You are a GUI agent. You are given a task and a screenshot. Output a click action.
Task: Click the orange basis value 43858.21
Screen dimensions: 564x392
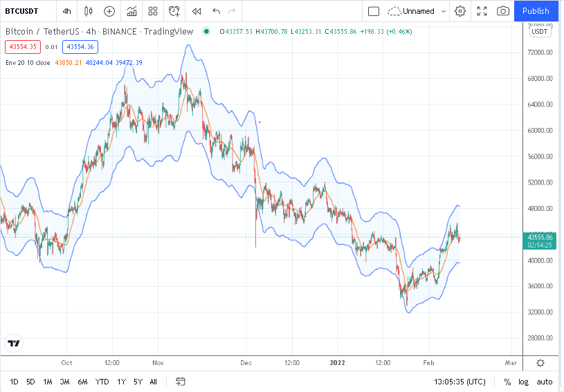pos(69,63)
